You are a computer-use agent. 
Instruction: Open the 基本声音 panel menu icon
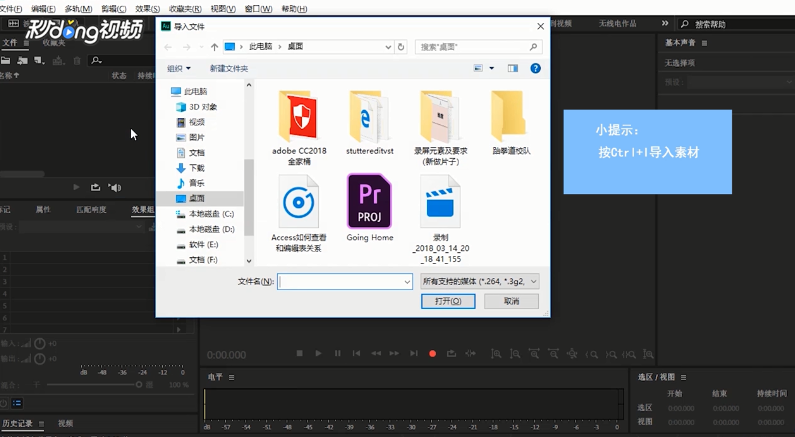point(704,43)
